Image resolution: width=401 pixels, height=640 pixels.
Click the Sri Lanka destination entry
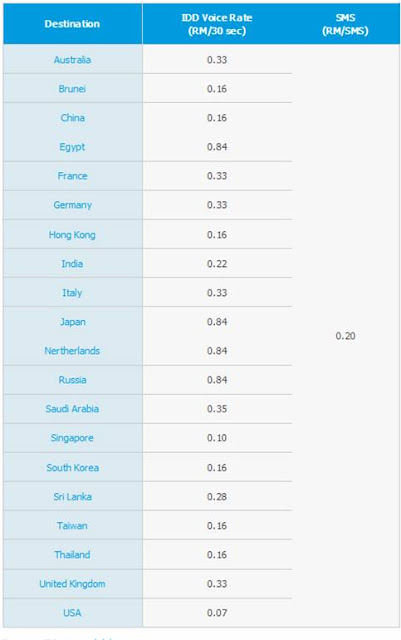(72, 497)
